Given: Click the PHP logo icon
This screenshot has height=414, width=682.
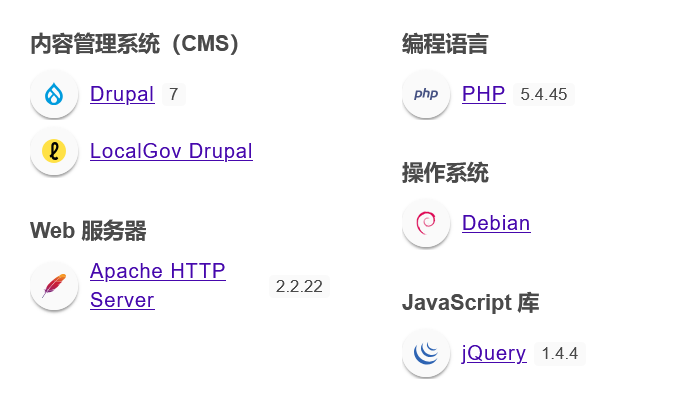Looking at the screenshot, I should tap(426, 95).
